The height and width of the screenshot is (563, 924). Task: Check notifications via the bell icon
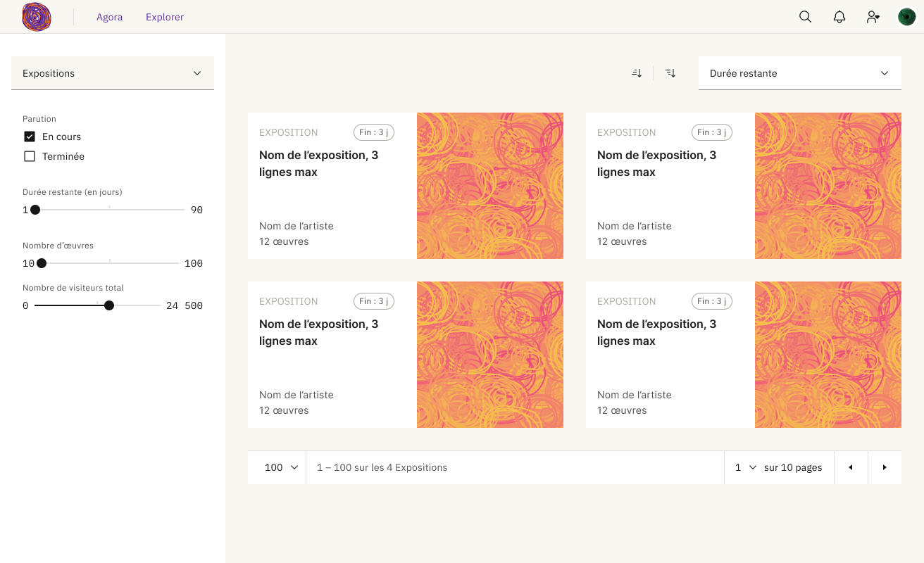pyautogui.click(x=839, y=16)
